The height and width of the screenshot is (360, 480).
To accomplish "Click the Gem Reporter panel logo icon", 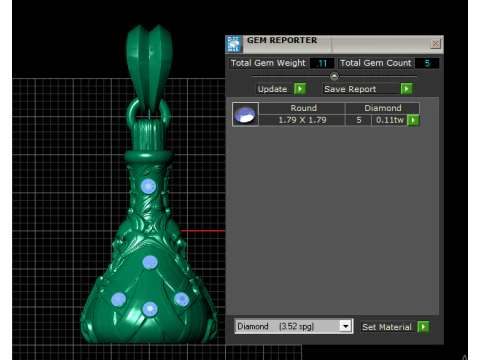I will pos(234,44).
